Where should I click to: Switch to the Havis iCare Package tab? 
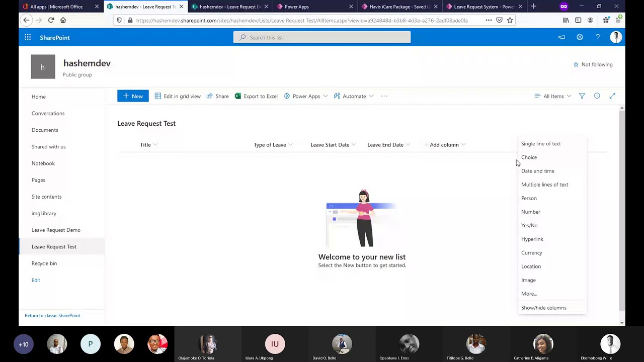point(399,7)
